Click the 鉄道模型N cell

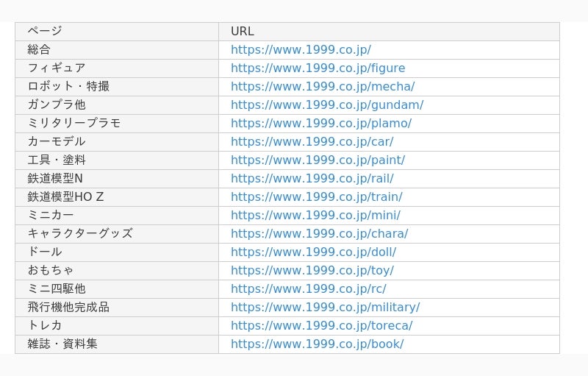(x=117, y=179)
